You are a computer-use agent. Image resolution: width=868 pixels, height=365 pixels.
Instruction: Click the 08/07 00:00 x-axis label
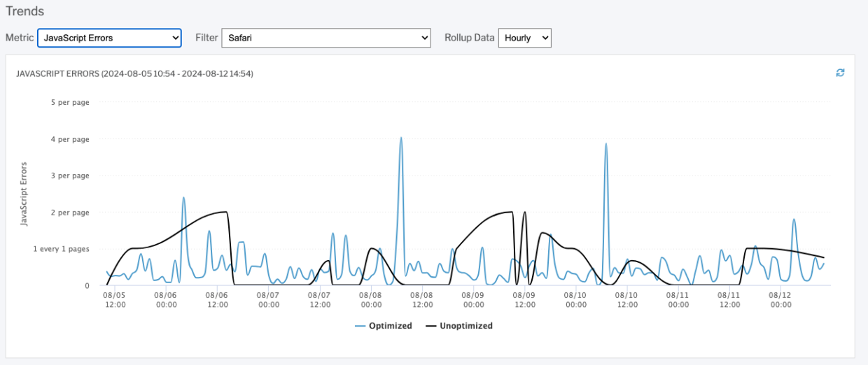[x=269, y=300]
